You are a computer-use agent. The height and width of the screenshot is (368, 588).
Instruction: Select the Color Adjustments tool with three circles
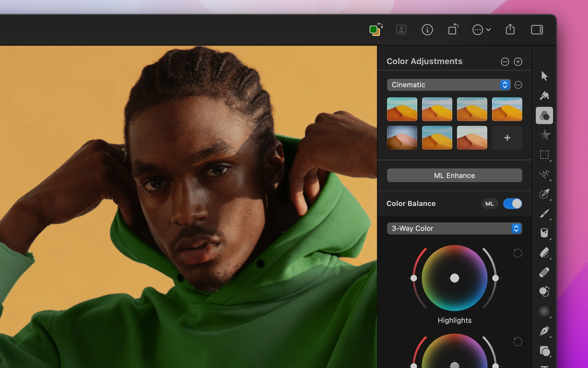pyautogui.click(x=544, y=115)
